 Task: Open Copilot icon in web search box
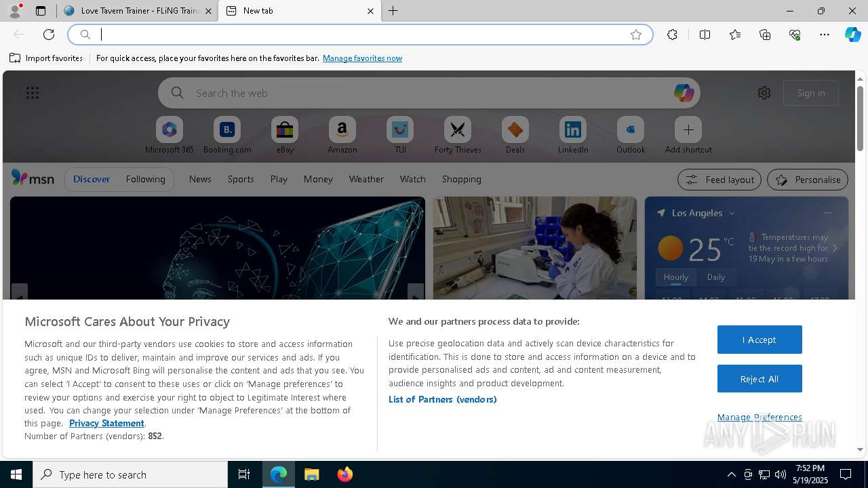(684, 93)
